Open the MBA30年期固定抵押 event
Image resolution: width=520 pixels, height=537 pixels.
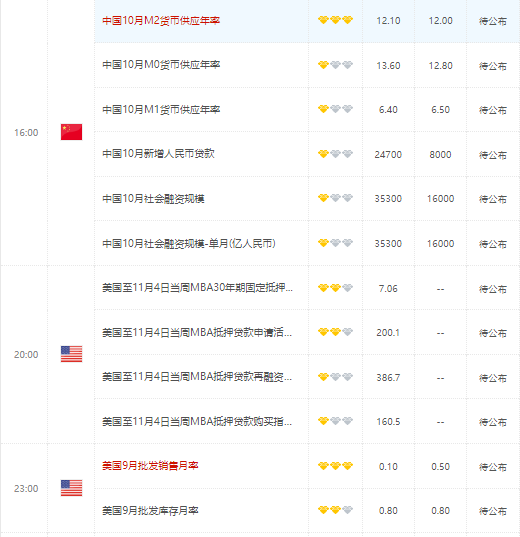click(197, 288)
